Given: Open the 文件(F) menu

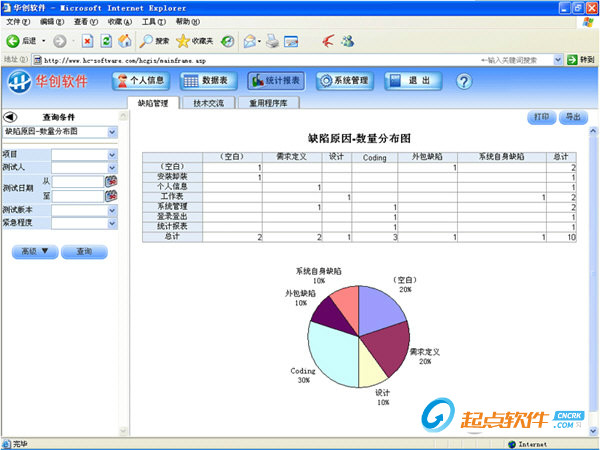Looking at the screenshot, I should [x=18, y=22].
